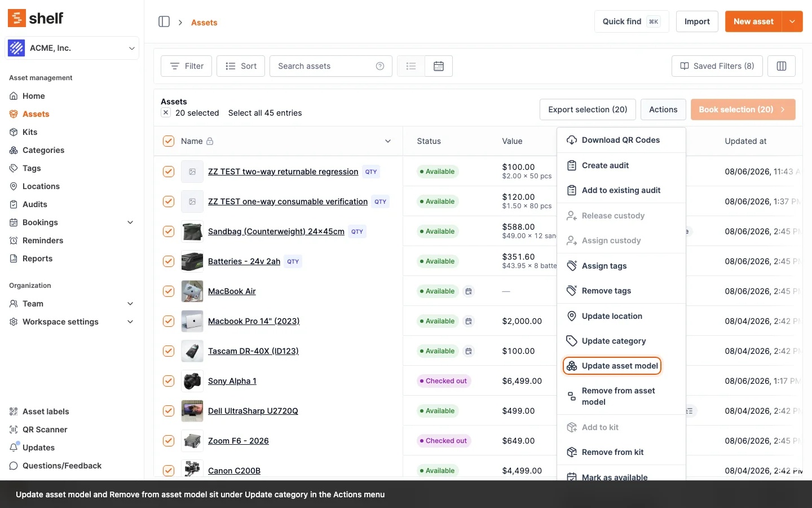Click Book selection (20) button
The width and height of the screenshot is (812, 508).
(x=743, y=110)
